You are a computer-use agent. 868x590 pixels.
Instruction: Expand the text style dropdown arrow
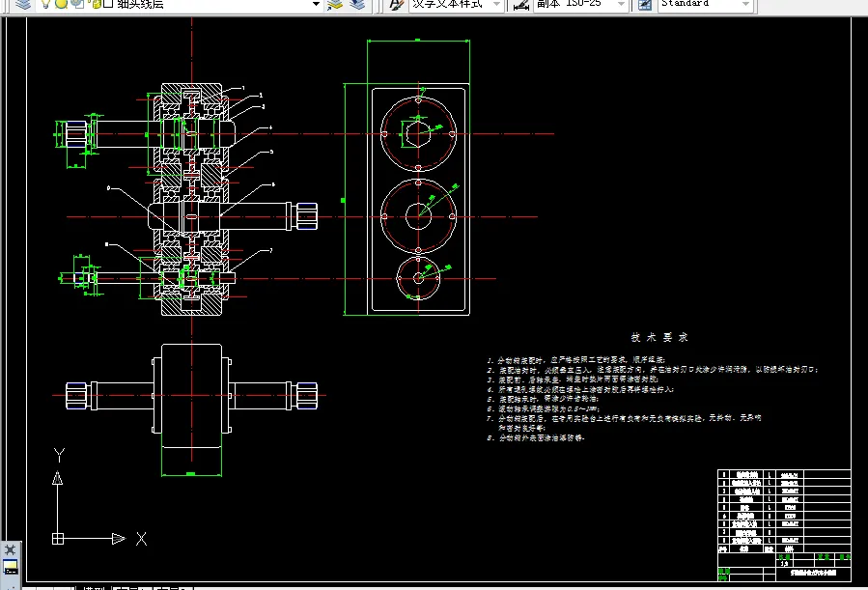coord(496,5)
